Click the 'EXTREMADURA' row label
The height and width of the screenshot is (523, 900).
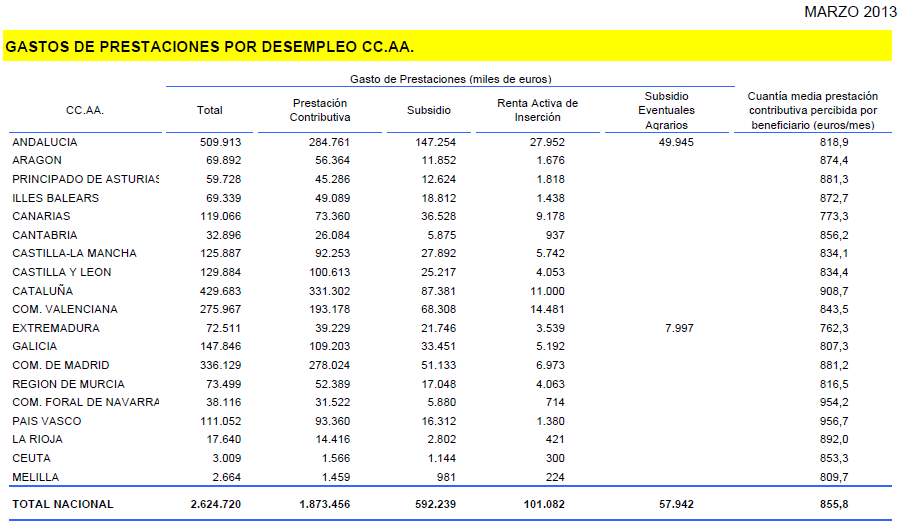click(x=56, y=328)
